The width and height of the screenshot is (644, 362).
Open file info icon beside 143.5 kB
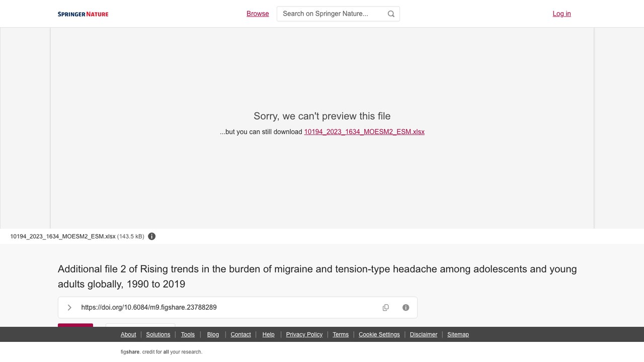[152, 236]
